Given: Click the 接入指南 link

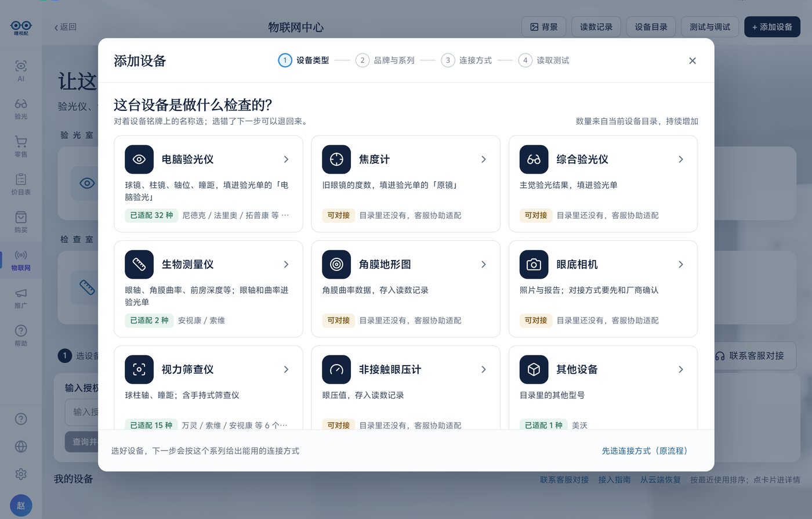Looking at the screenshot, I should tap(614, 480).
